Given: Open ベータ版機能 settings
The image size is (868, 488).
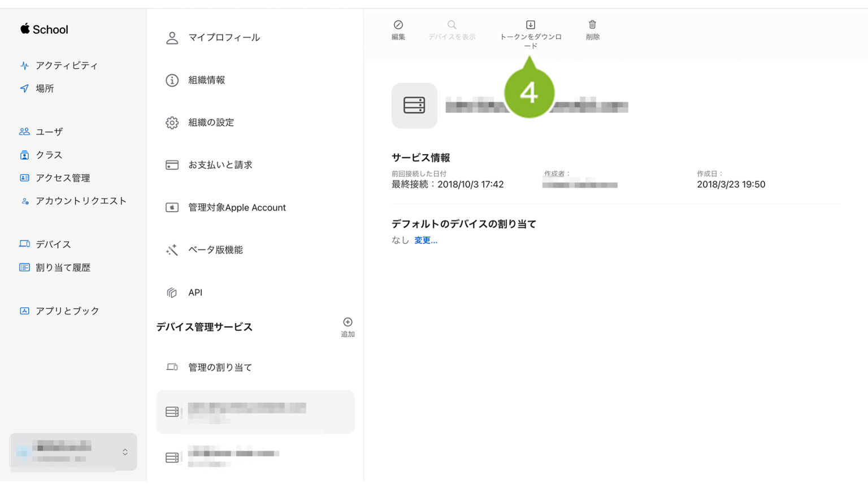Looking at the screenshot, I should click(215, 250).
